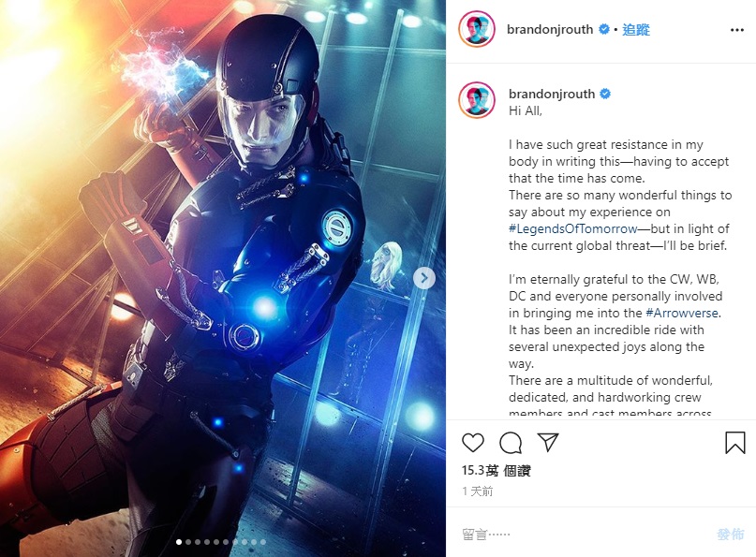Advance to the next carousel photo arrow

click(424, 278)
